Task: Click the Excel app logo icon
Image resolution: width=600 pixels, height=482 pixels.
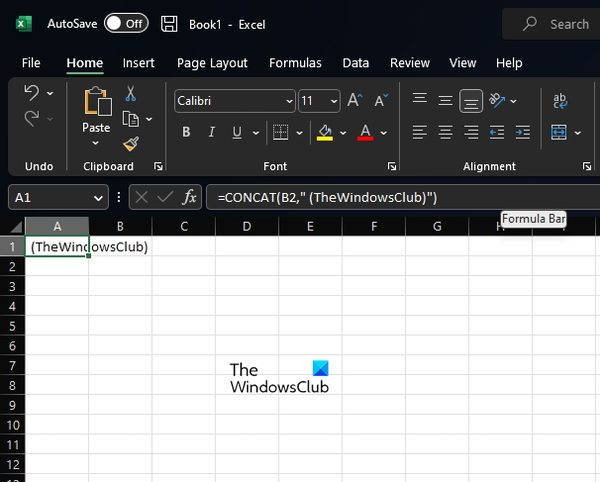Action: 24,24
